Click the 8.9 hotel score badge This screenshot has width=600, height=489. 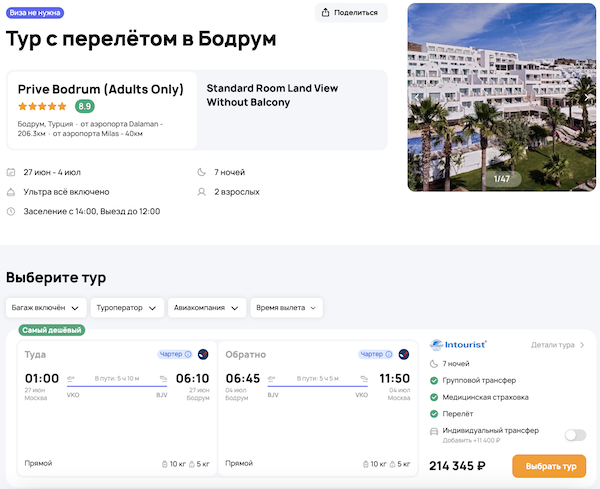point(85,106)
